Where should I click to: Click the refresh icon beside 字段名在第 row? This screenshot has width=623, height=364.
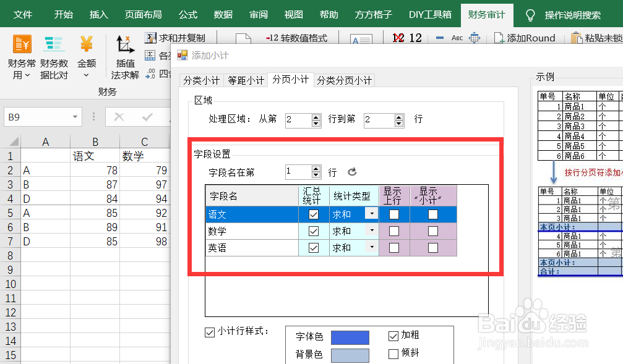(352, 171)
